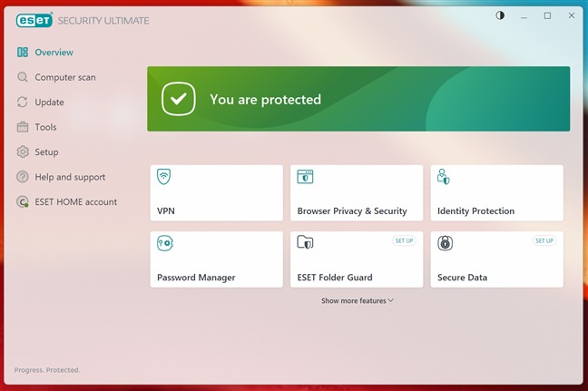Click the Tools briefcase icon
Image resolution: width=588 pixels, height=391 pixels.
23,127
